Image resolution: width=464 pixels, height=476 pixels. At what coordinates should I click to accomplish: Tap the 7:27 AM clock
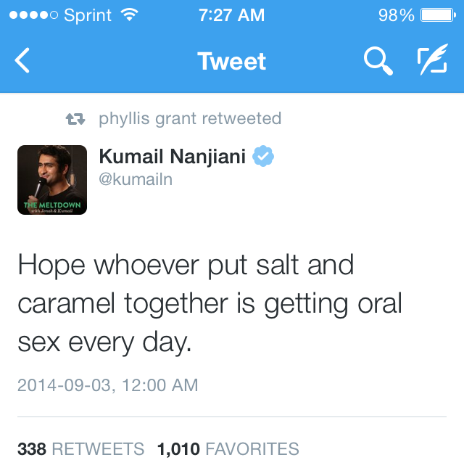[x=231, y=15]
